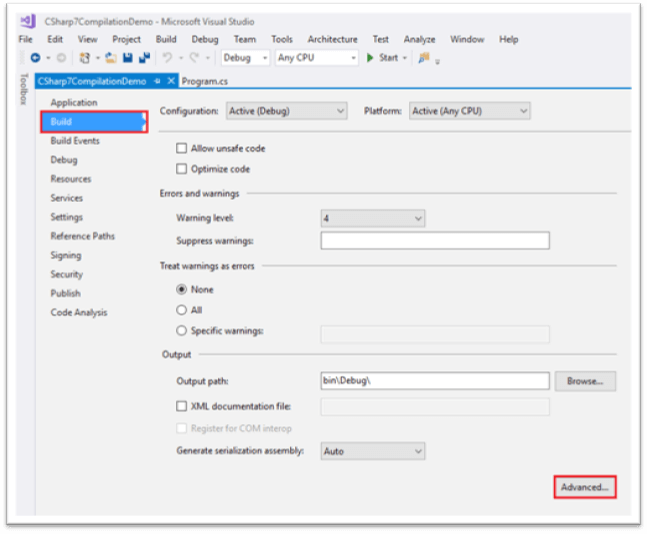Select the Reference Paths properties page
This screenshot has width=647, height=534.
coord(83,236)
